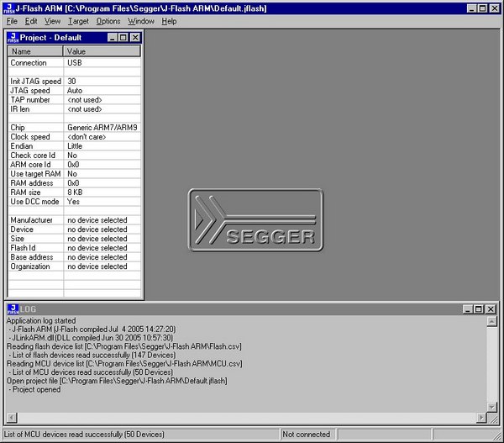Click the Project opened log line
The width and height of the screenshot is (504, 443).
click(35, 389)
